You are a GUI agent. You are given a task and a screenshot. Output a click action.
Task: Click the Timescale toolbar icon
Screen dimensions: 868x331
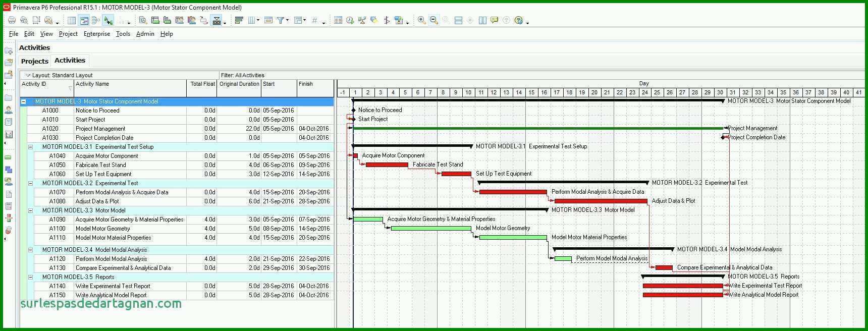coord(268,20)
